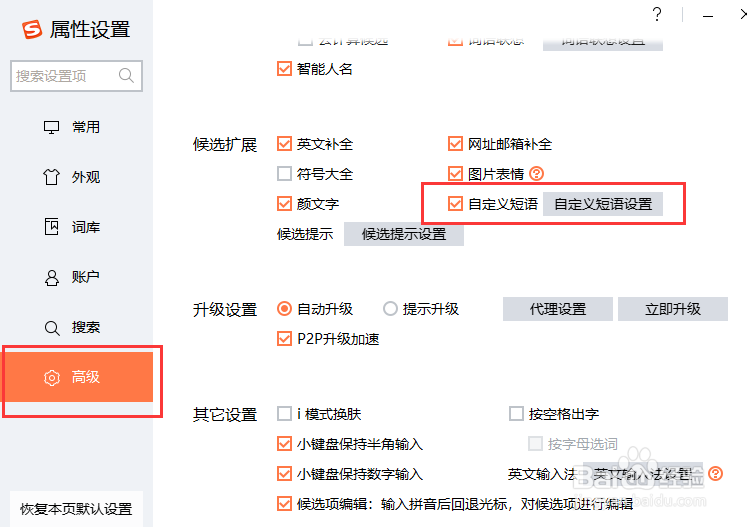Viewport: 747px width, 527px height.
Task: Click the 恢复本页默认设置 button
Action: pos(76,508)
